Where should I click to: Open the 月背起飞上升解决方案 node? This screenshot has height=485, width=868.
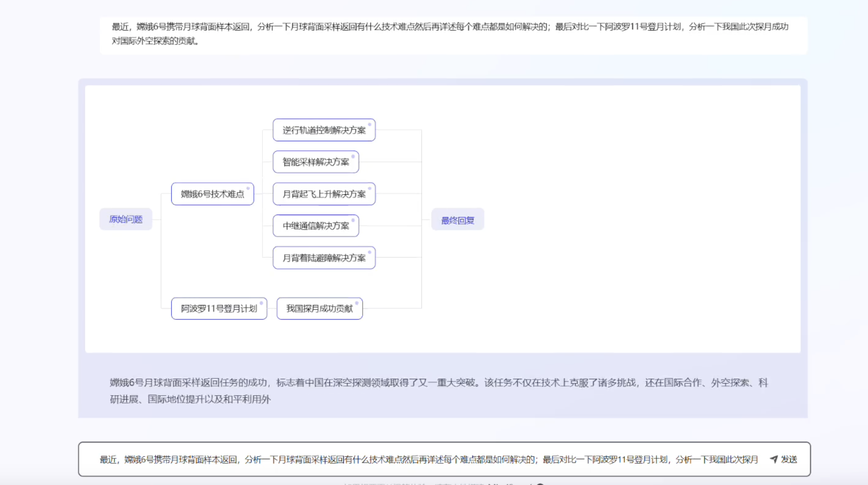(x=324, y=194)
